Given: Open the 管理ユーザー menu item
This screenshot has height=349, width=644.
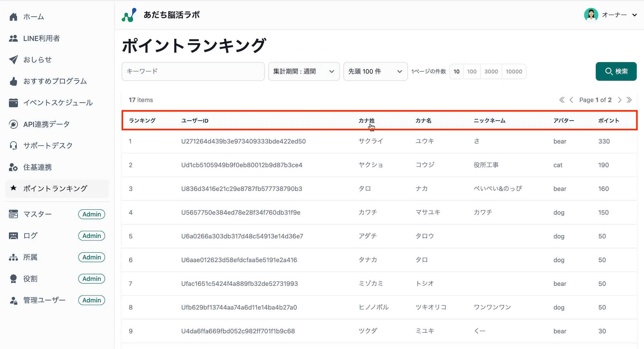Looking at the screenshot, I should click(44, 300).
